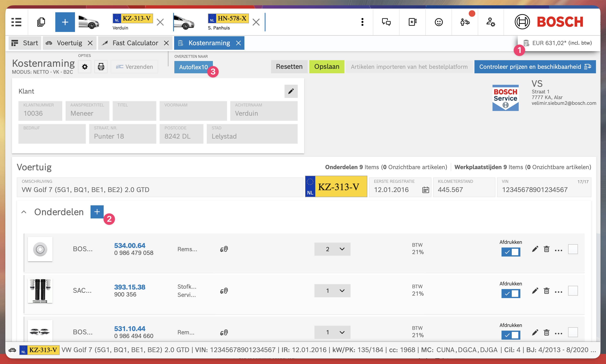Open quantity dropdown for part 534.00.64
This screenshot has width=606, height=364.
pos(332,249)
